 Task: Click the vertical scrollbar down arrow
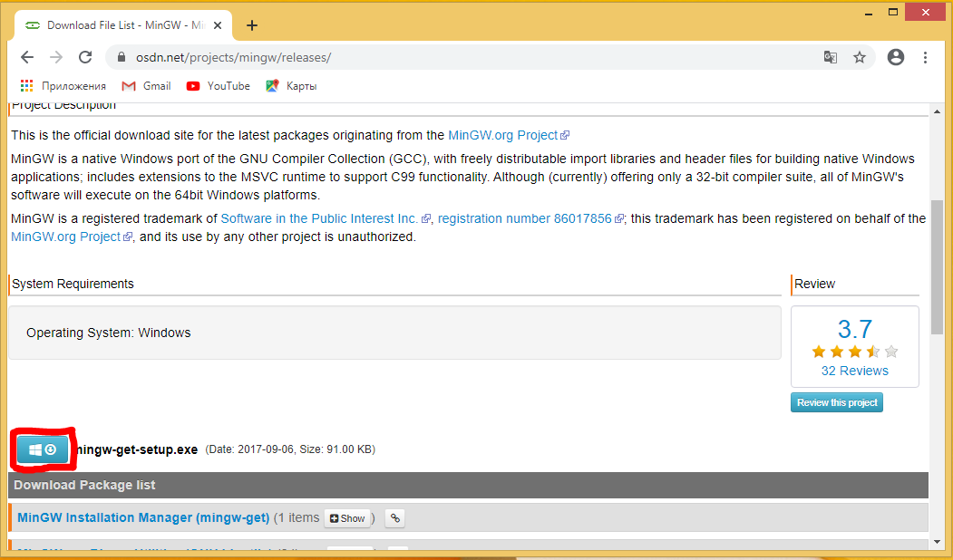point(938,541)
